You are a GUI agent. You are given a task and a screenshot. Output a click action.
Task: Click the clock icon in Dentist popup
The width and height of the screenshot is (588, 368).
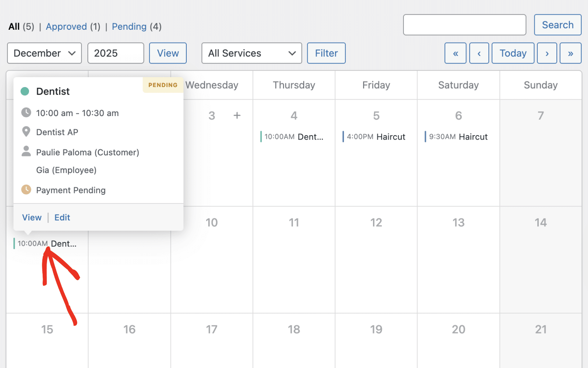point(26,113)
